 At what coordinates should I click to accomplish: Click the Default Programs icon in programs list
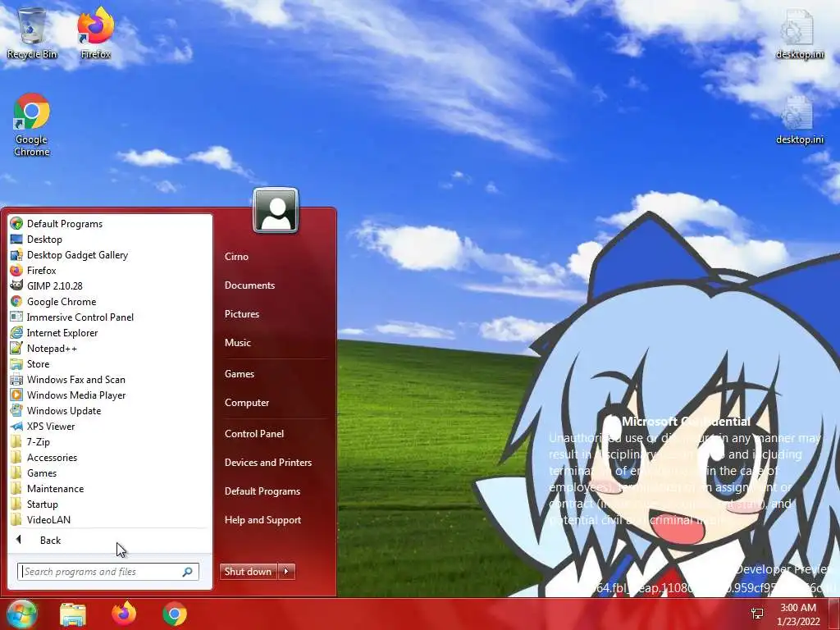pos(16,223)
